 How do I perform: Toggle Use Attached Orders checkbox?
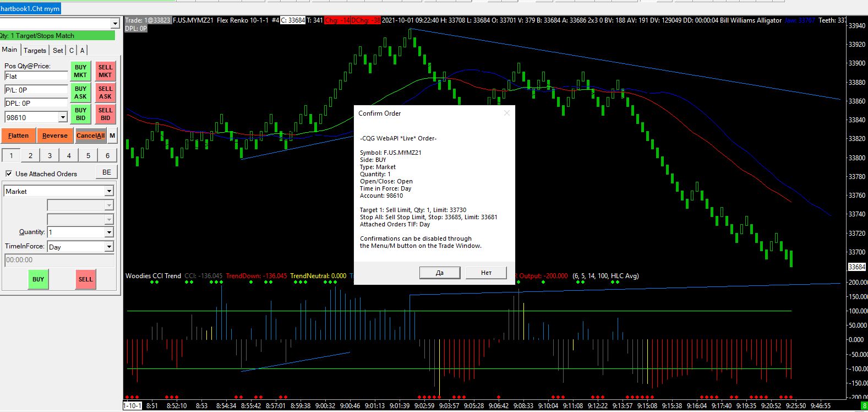click(9, 174)
